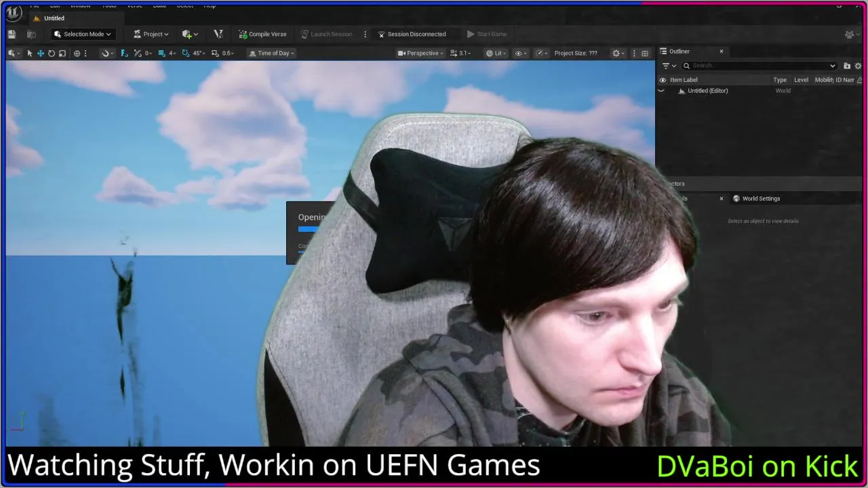The height and width of the screenshot is (488, 868).
Task: Click the Verse icon in the toolbar
Action: click(218, 34)
